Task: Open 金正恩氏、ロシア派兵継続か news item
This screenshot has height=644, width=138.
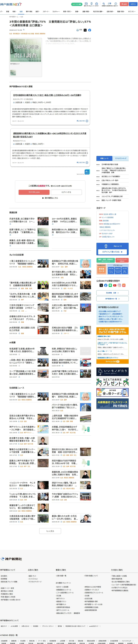Action: point(111,176)
